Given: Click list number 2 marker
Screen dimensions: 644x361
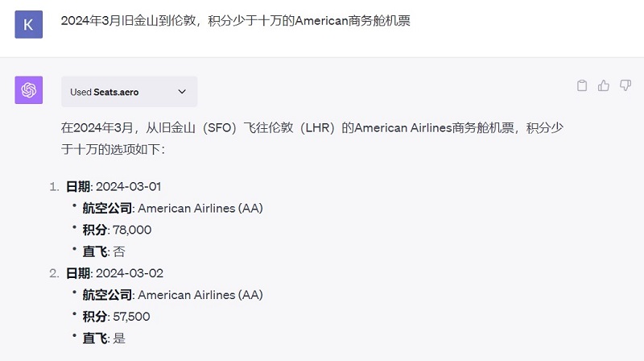Looking at the screenshot, I should pyautogui.click(x=54, y=274).
